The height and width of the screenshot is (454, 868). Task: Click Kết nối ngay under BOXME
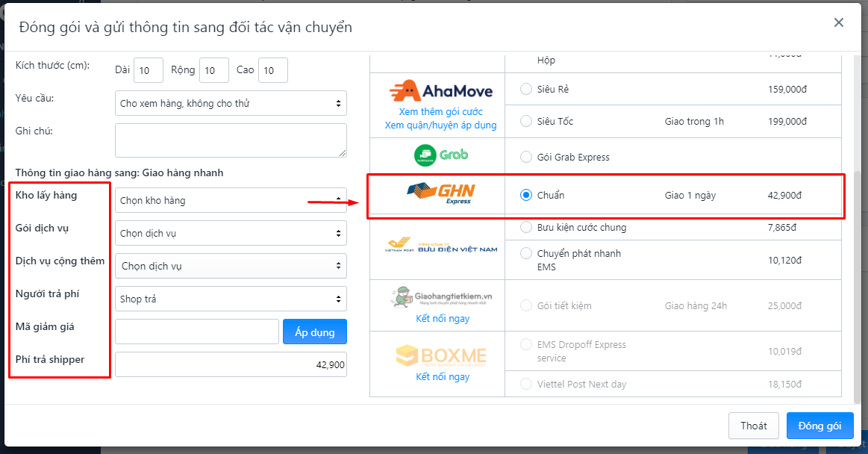coord(443,376)
